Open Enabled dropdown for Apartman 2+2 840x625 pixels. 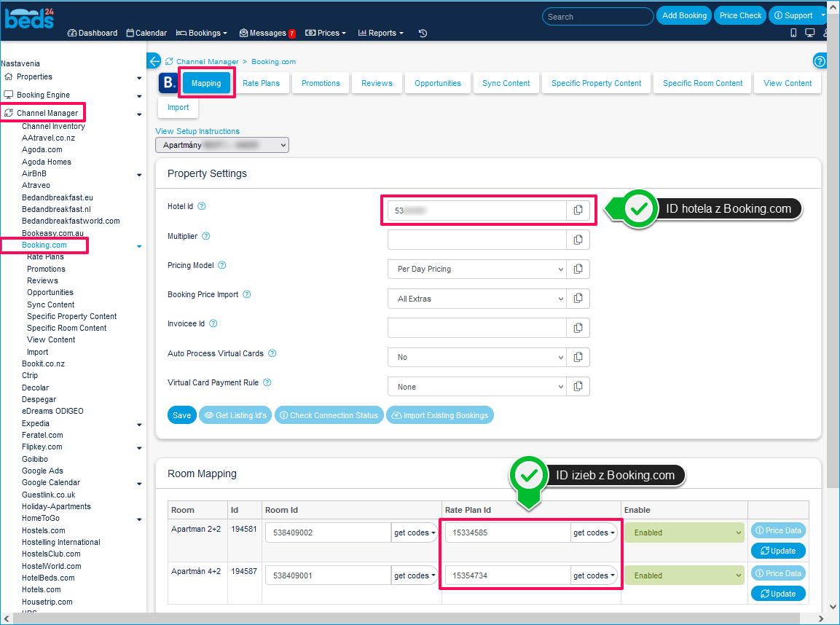click(683, 532)
